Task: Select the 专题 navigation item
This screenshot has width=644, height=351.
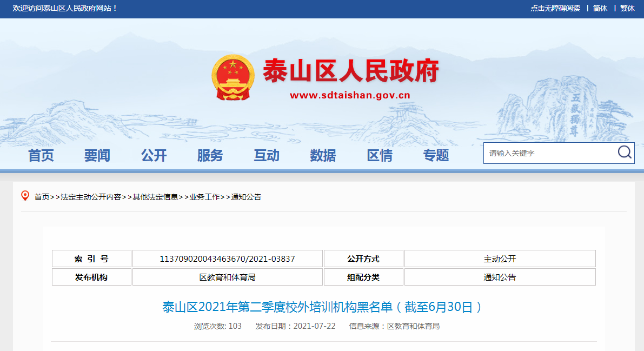Action: (x=436, y=156)
